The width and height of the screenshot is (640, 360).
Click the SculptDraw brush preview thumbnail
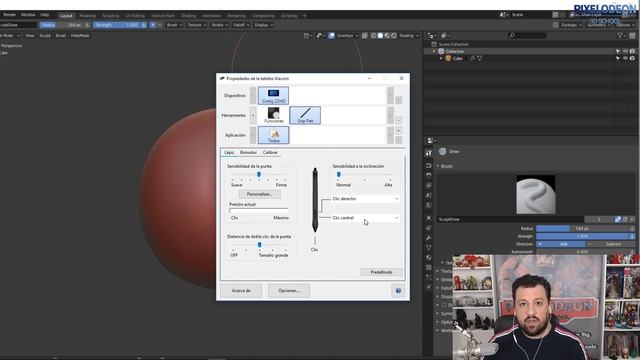click(536, 195)
